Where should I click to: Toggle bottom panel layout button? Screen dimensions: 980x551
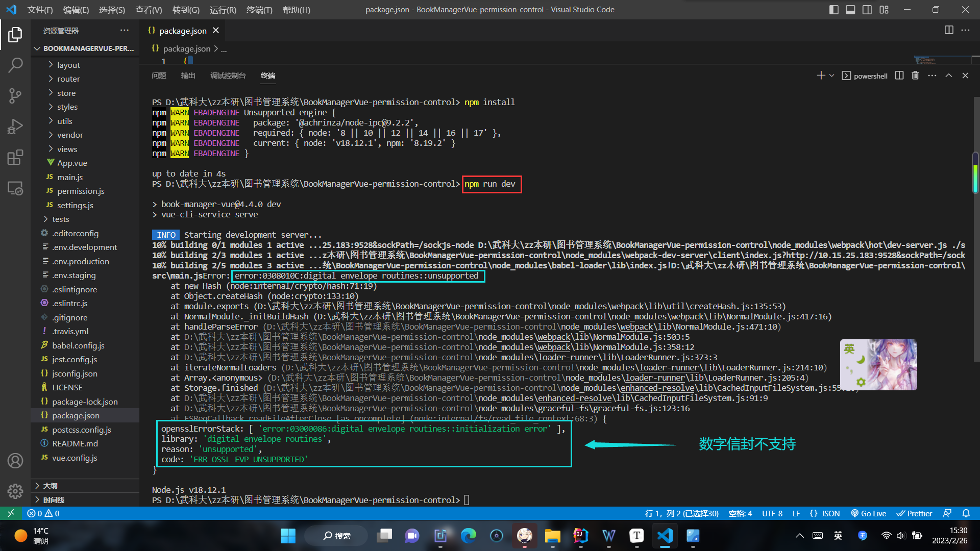(x=850, y=10)
